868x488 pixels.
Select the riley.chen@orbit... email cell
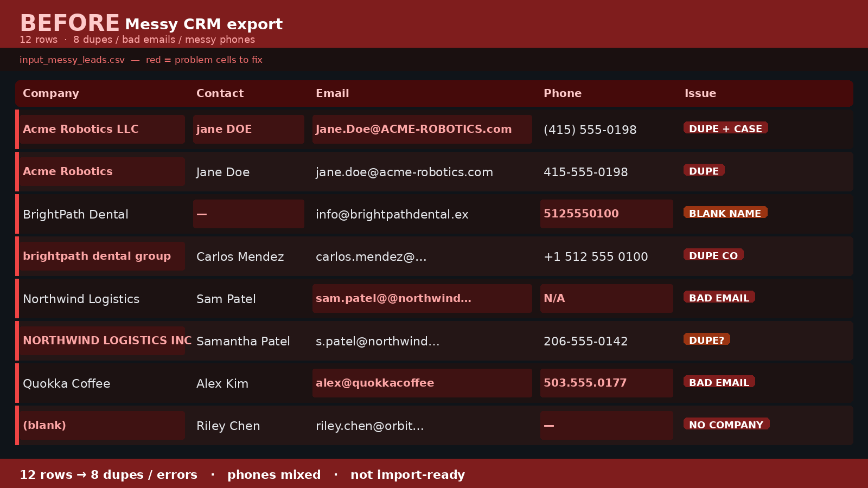pos(369,426)
